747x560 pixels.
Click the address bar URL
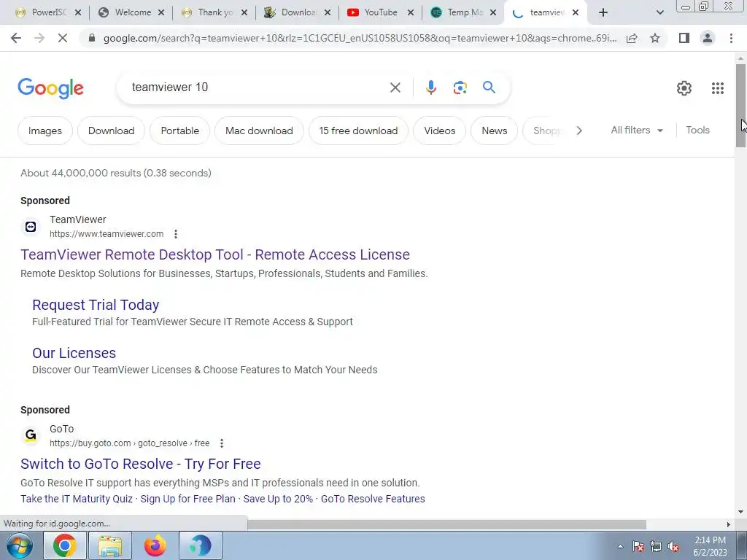coord(360,38)
